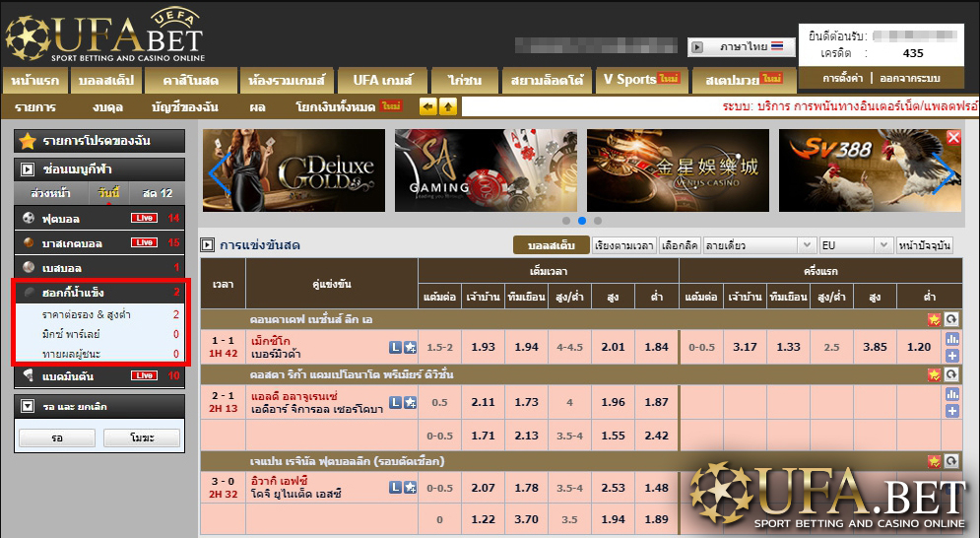Toggle the live matches panel arrow icon
The height and width of the screenshot is (538, 980).
(x=208, y=245)
